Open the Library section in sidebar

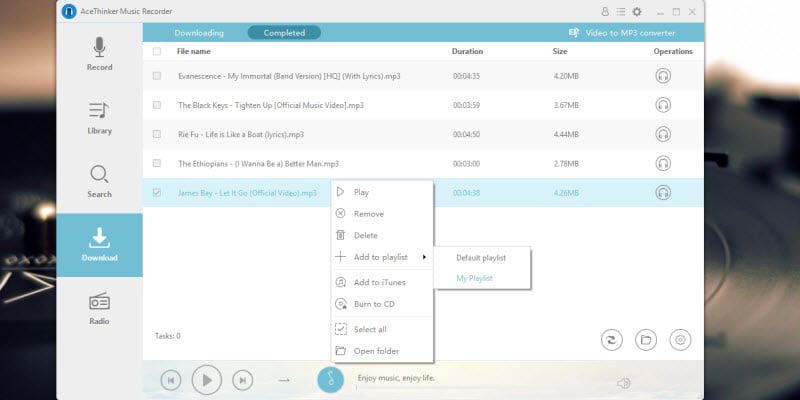[x=99, y=118]
